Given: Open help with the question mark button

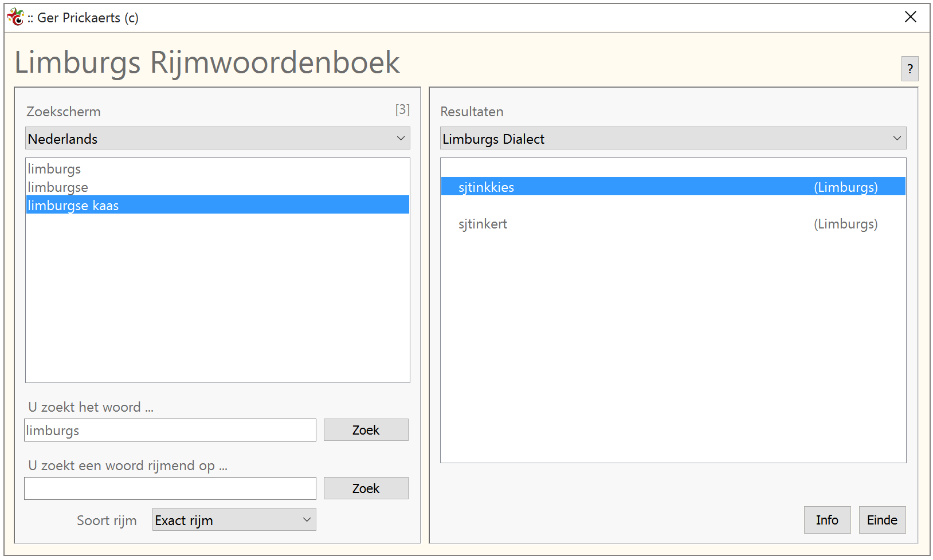Looking at the screenshot, I should coord(910,69).
